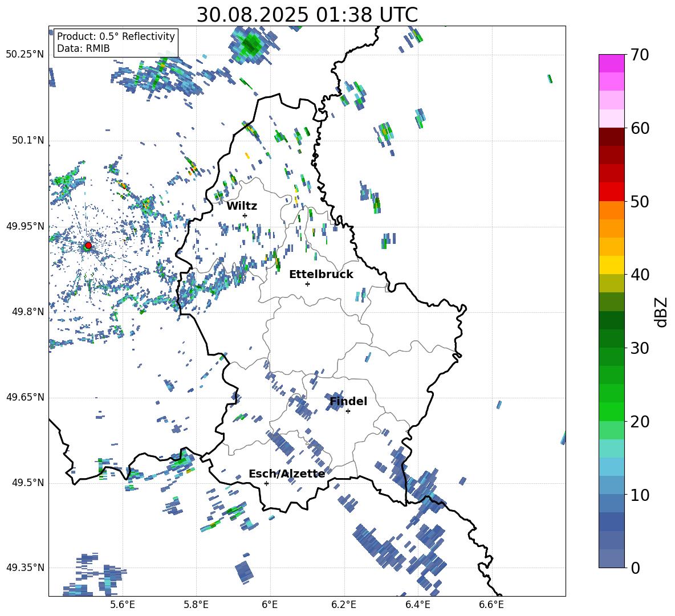Click the Findel city label
The image size is (675, 616).
(348, 401)
